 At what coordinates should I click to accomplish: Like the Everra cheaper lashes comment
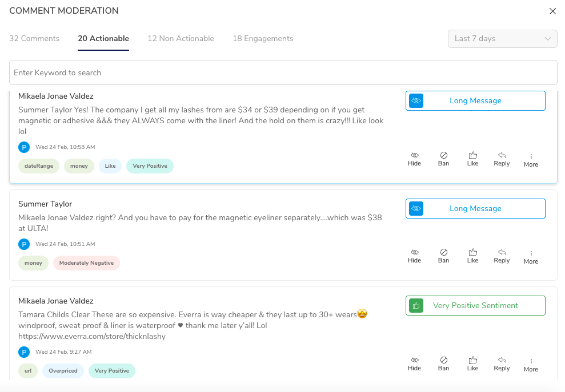473,363
